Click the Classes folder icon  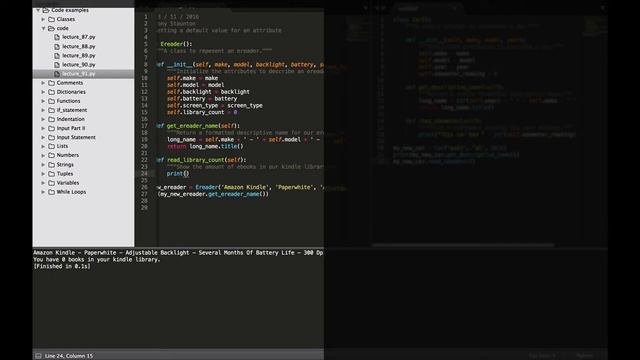point(51,19)
